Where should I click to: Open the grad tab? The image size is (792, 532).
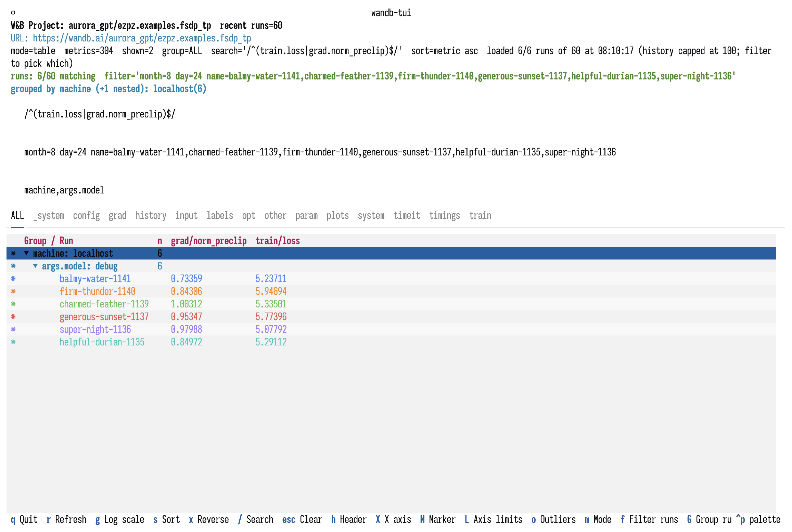pos(117,216)
